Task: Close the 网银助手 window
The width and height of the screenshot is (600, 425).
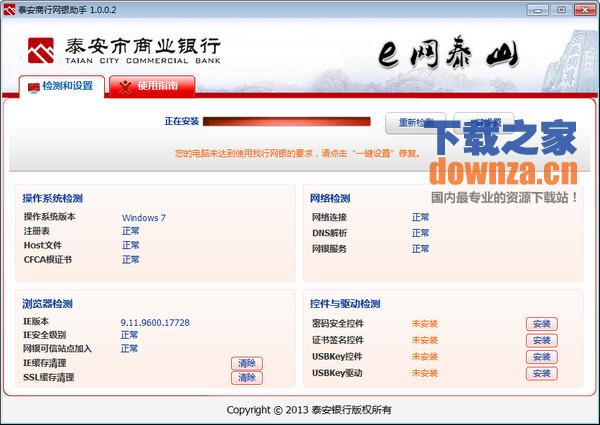Action: click(585, 10)
